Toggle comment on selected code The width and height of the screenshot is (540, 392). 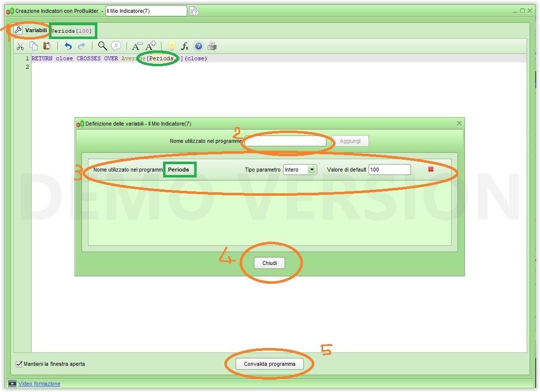coord(117,46)
